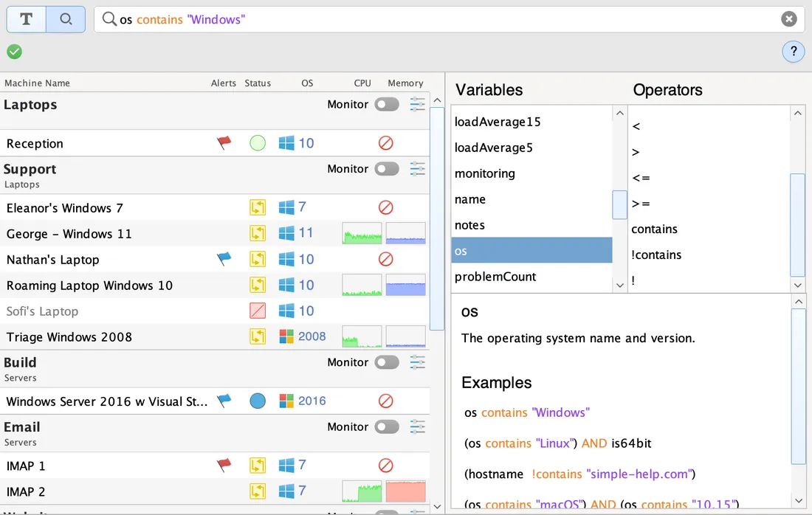The height and width of the screenshot is (515, 812).
Task: Click the blue status circle for Windows Server 2016
Action: tap(258, 401)
